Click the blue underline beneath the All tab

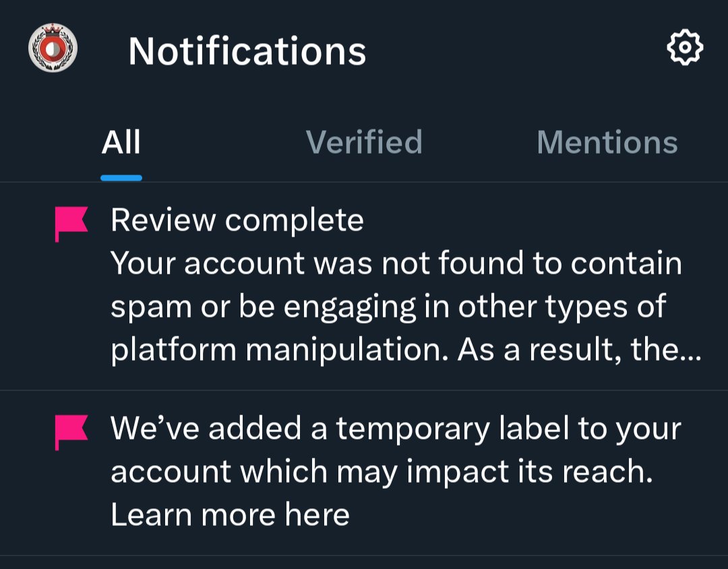pos(121,178)
